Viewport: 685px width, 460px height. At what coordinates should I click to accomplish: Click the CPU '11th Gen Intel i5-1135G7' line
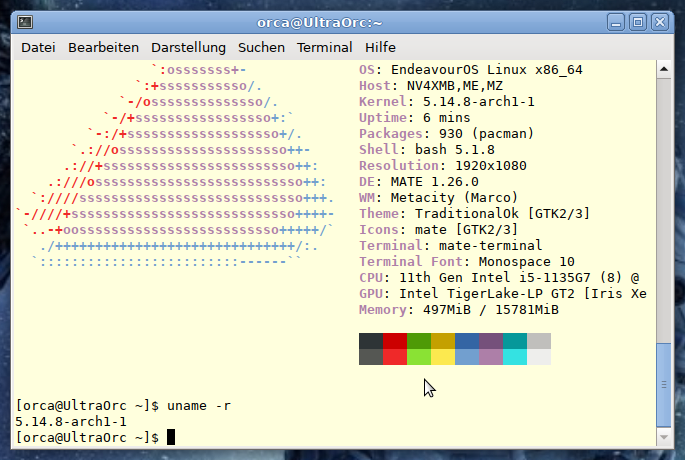(x=499, y=278)
